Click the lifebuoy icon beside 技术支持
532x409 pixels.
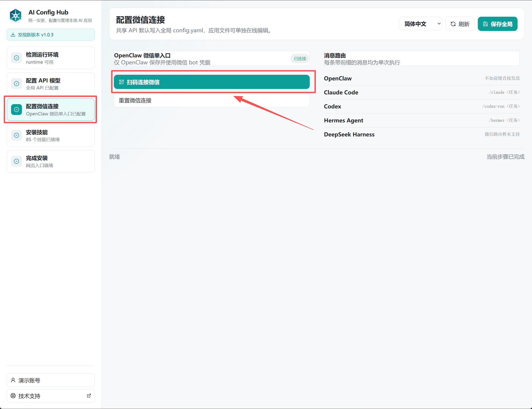(13, 396)
